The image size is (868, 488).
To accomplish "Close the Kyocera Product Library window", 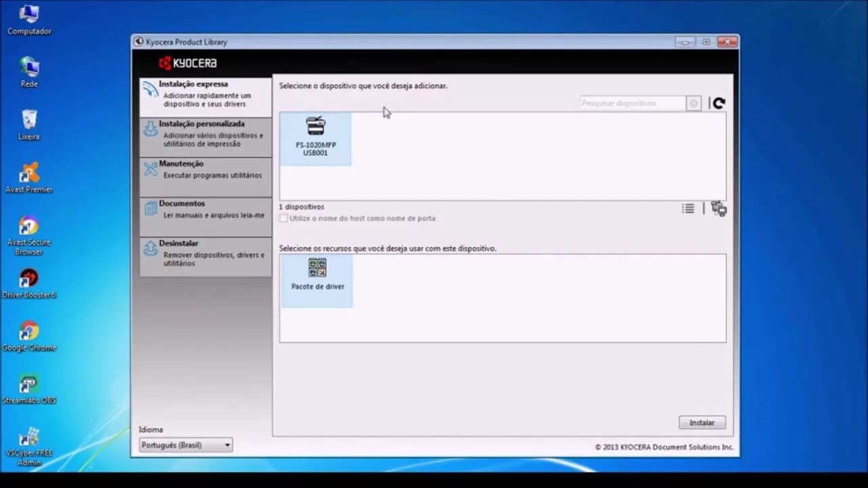I will click(x=727, y=42).
